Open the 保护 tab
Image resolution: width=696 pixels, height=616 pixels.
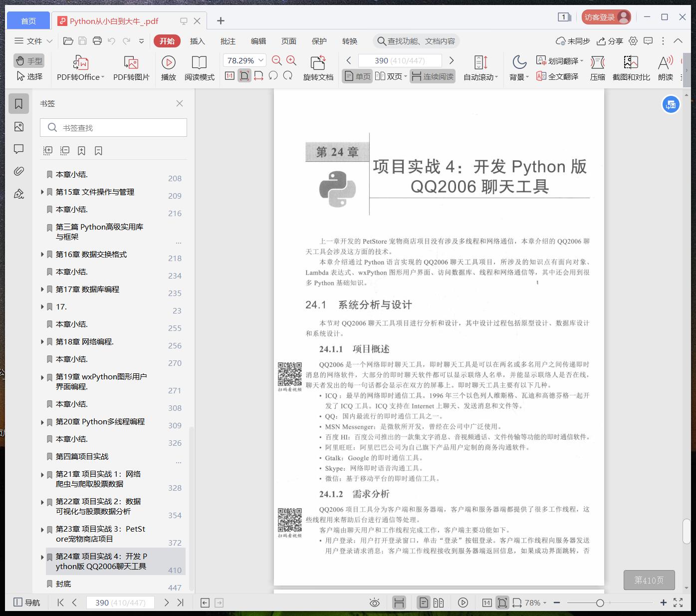click(x=319, y=41)
